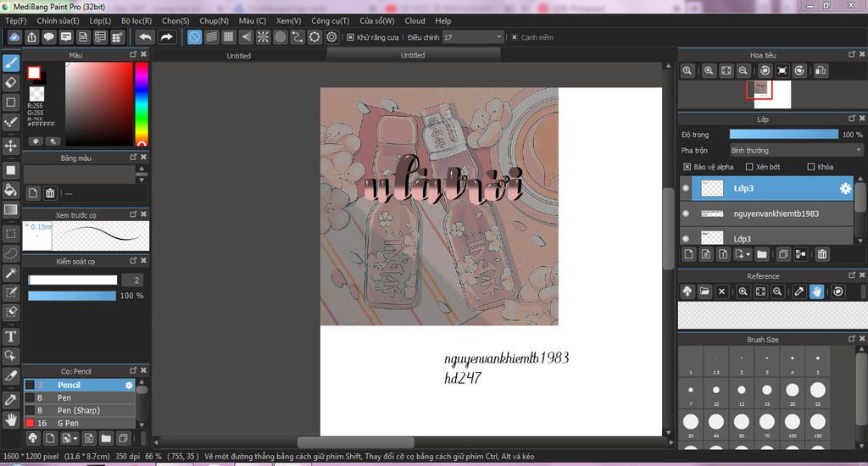
Task: Select the G Pen brush
Action: (79, 423)
